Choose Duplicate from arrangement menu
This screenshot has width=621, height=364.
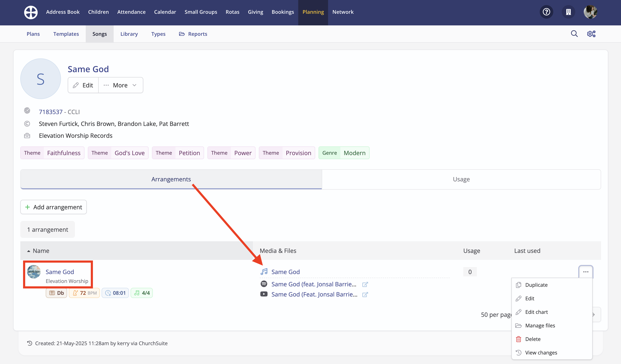552,285
